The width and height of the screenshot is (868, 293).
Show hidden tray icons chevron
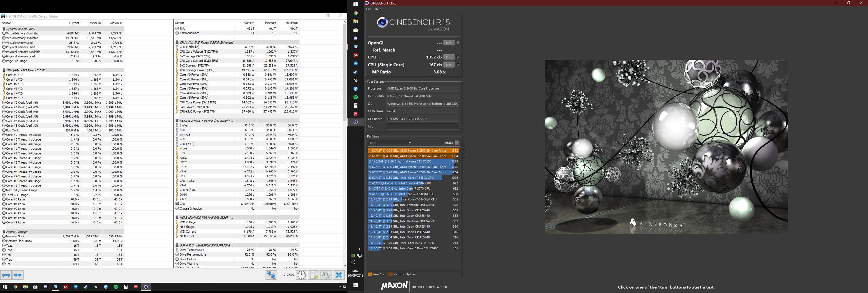coord(359,249)
